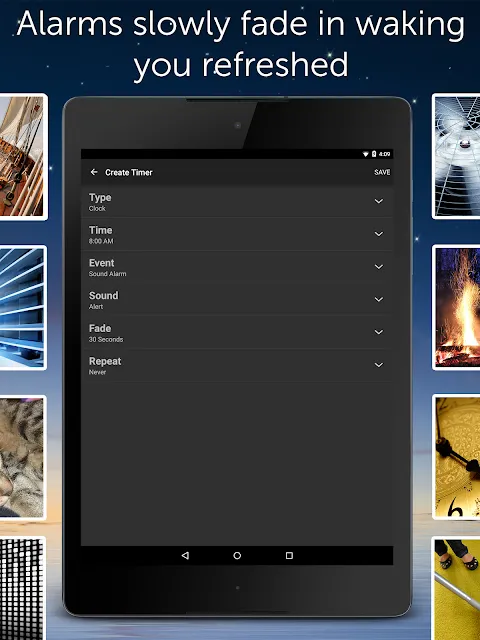Expand the Repeat Never chevron

(x=379, y=365)
